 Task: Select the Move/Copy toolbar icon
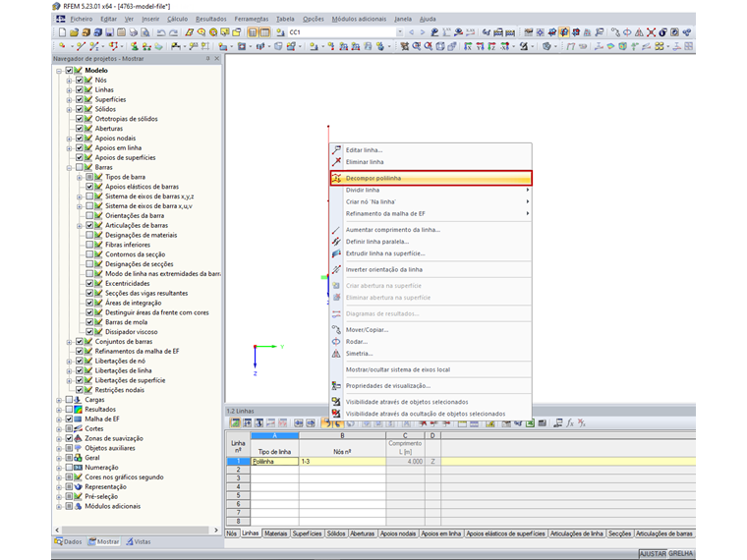616,32
